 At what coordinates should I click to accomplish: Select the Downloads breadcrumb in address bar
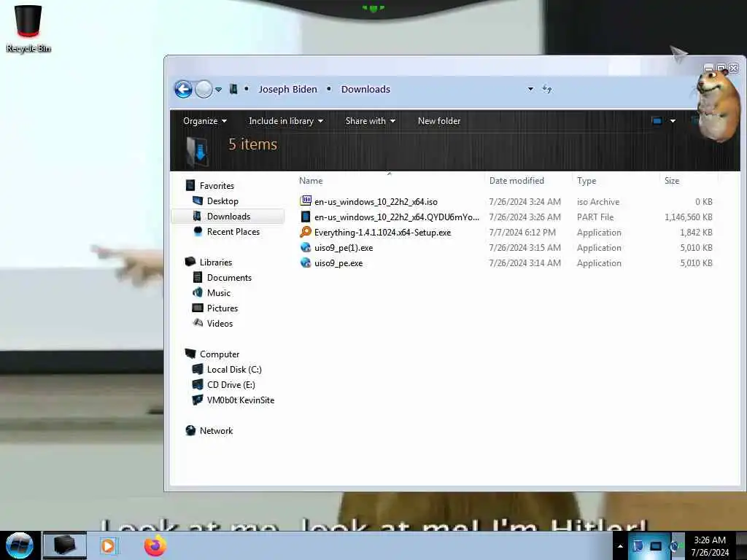click(365, 89)
